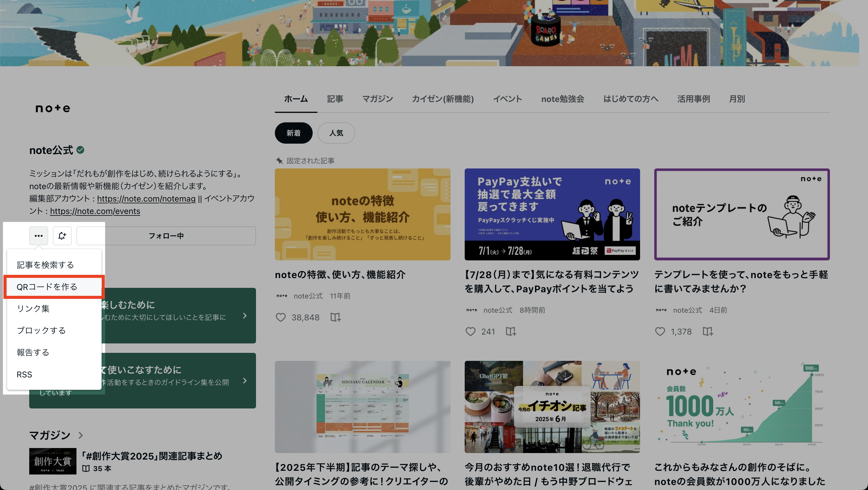Expand the マガジン section chevron
The image size is (868, 490).
click(81, 435)
